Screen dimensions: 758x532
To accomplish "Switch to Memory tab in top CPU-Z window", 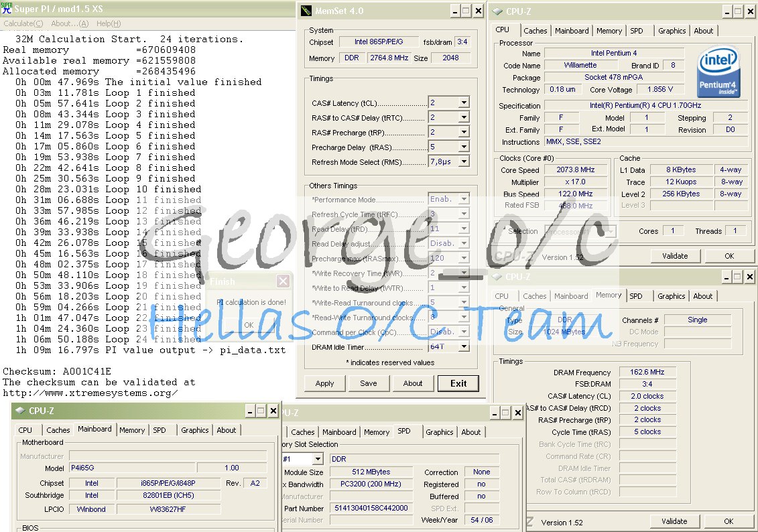I will (609, 31).
